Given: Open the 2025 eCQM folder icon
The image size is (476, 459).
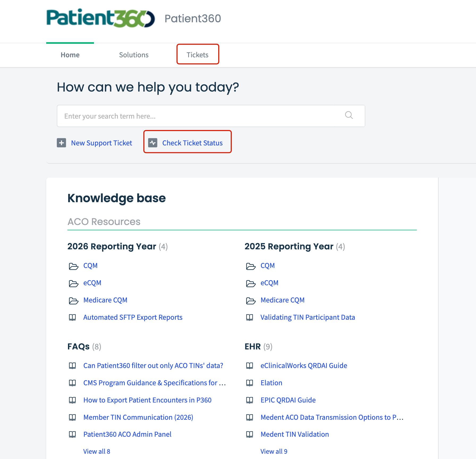Looking at the screenshot, I should [x=251, y=283].
